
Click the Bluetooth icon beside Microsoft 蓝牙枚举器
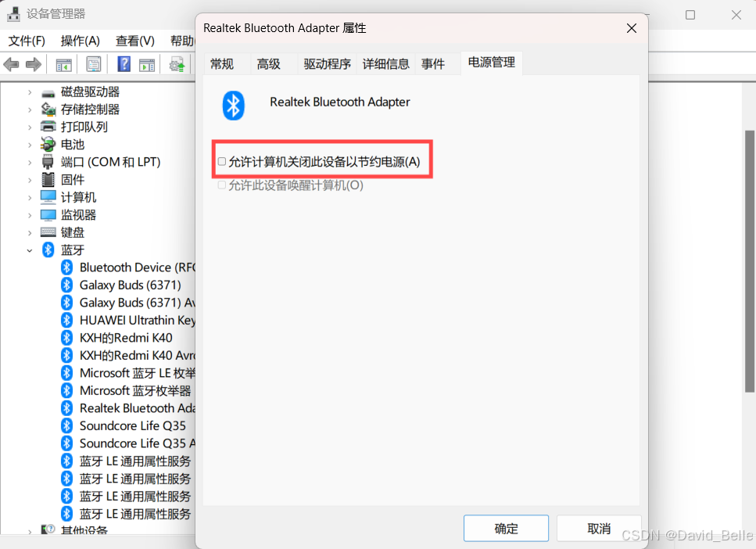click(67, 391)
